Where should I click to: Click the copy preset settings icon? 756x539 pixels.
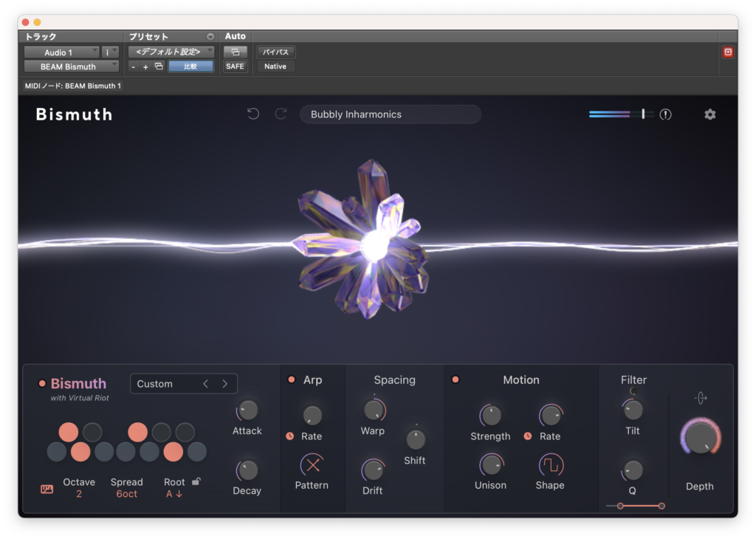pos(159,66)
